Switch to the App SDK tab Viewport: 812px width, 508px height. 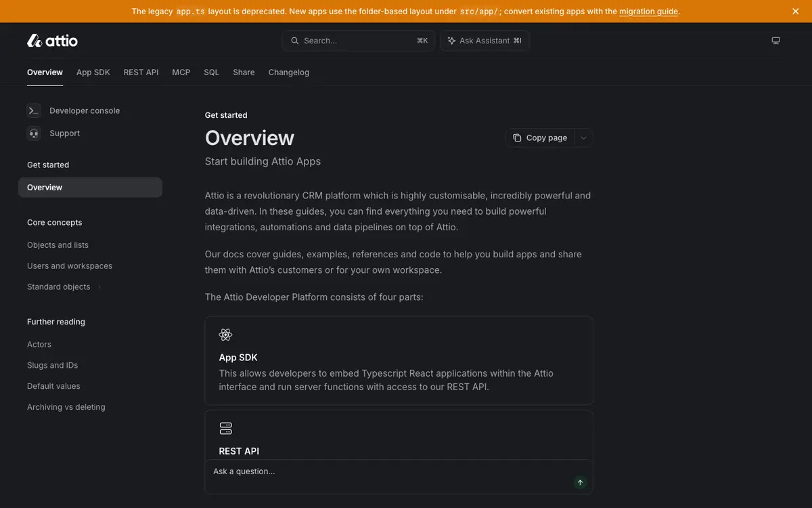93,72
